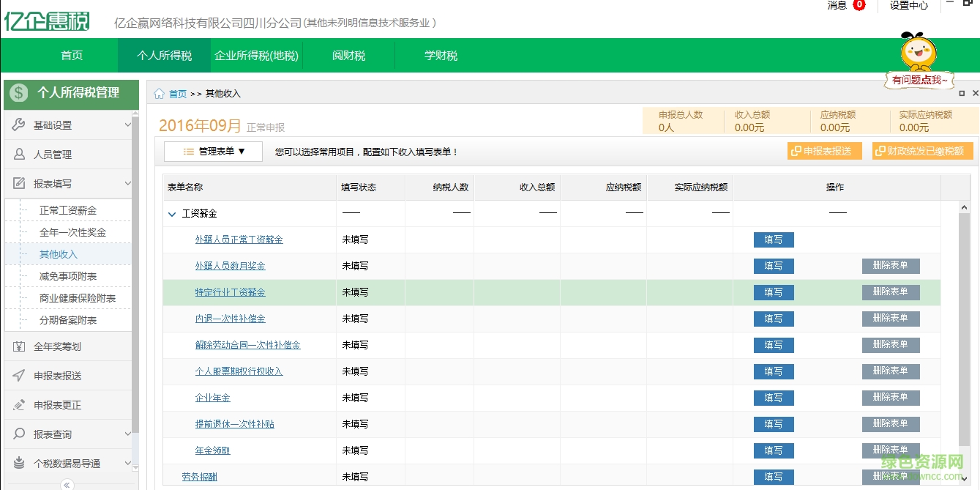Click the paper plane icon for 申报表报送

(x=19, y=376)
